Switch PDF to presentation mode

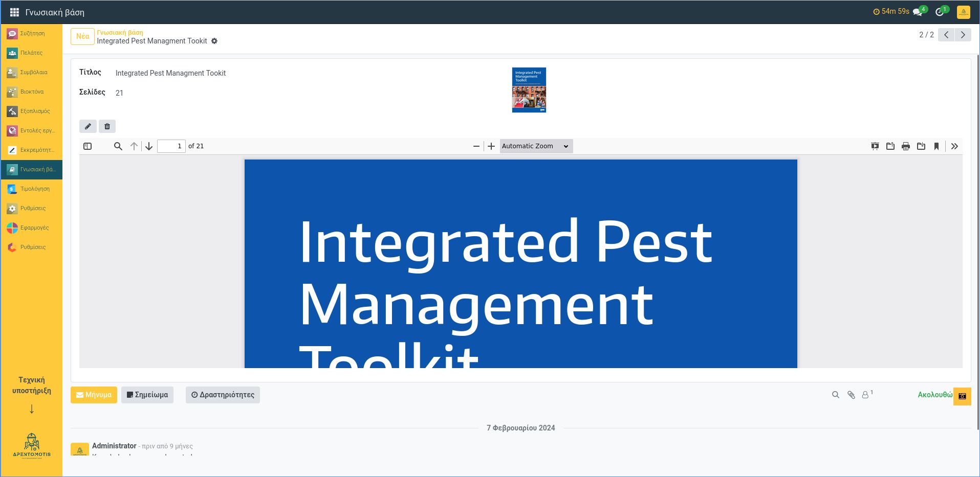click(x=875, y=146)
